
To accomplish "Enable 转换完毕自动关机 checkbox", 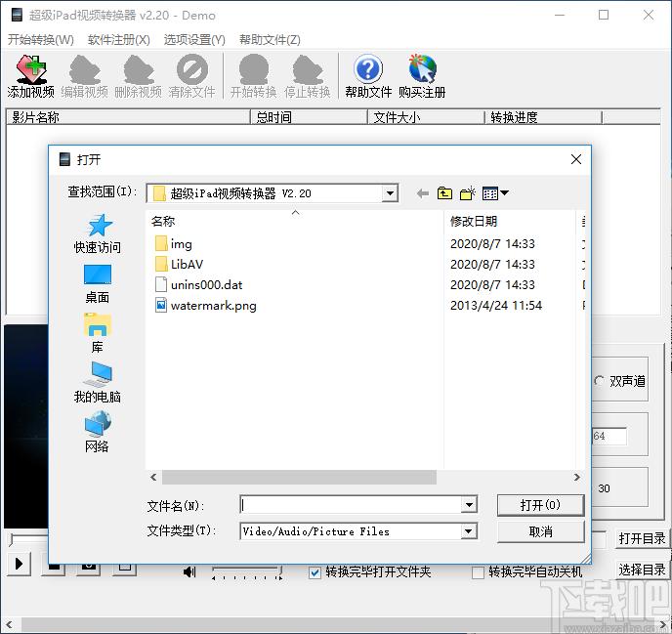I will (x=478, y=572).
